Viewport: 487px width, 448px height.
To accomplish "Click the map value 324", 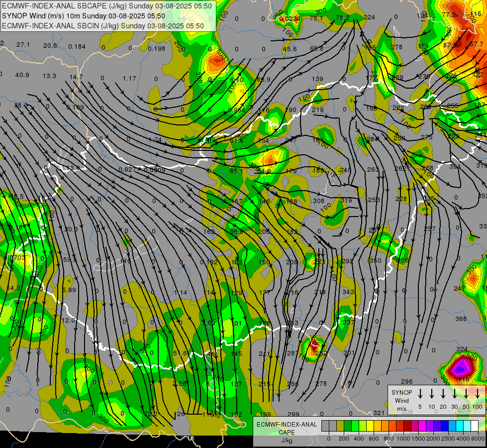I will pyautogui.click(x=462, y=349).
